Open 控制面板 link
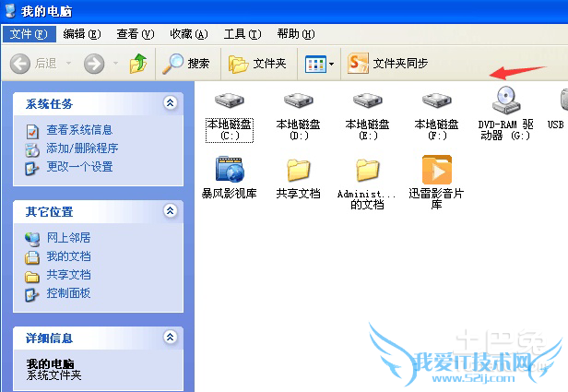 click(68, 293)
